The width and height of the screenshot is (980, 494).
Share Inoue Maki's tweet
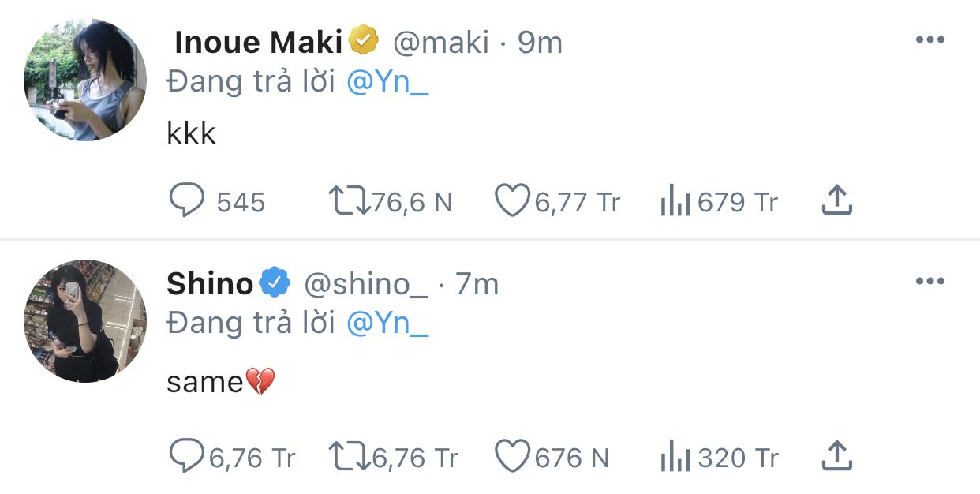coord(836,202)
